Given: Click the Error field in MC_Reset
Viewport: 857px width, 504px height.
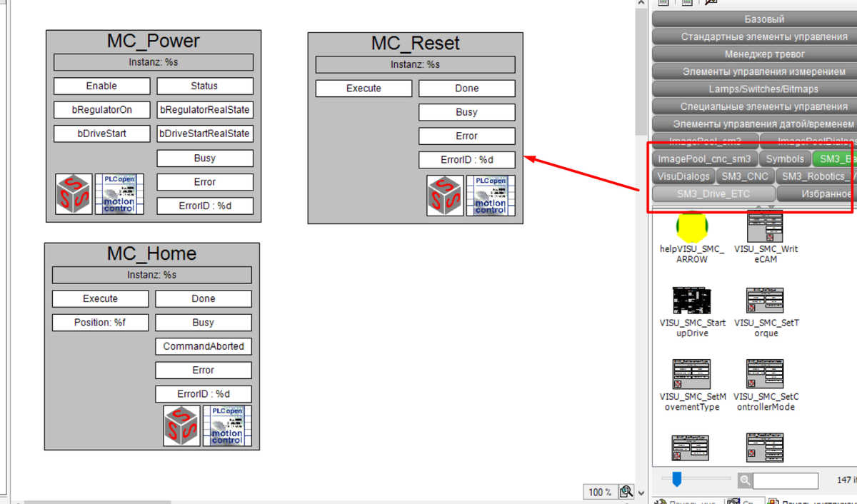Looking at the screenshot, I should (466, 136).
